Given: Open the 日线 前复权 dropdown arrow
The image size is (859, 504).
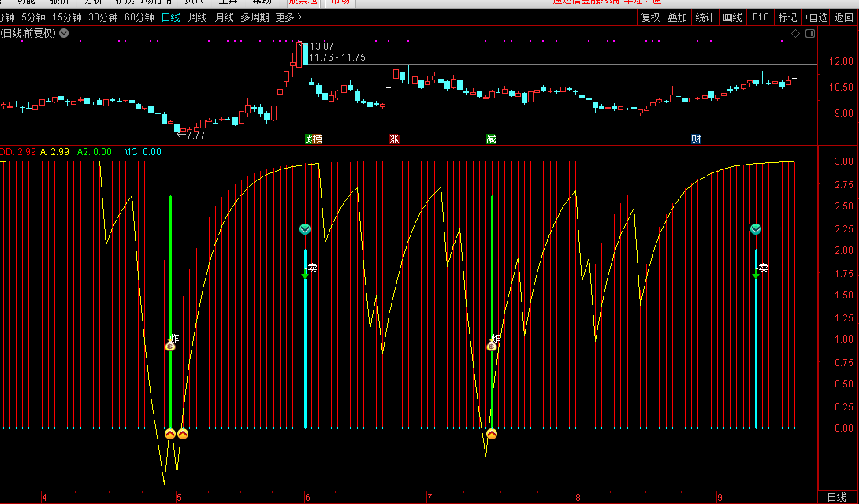Looking at the screenshot, I should 64,33.
